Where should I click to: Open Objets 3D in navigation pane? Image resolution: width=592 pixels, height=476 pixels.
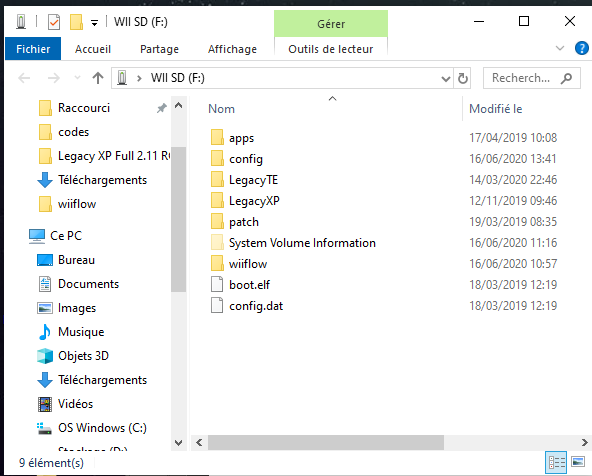click(83, 356)
